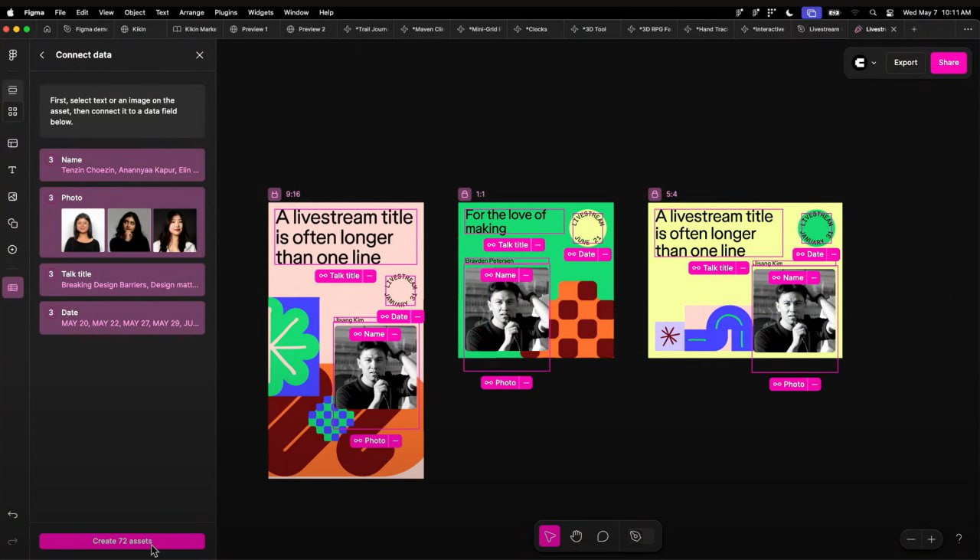Viewport: 980px width, 560px height.
Task: Switch to the Preview 1 tab
Action: pyautogui.click(x=249, y=29)
